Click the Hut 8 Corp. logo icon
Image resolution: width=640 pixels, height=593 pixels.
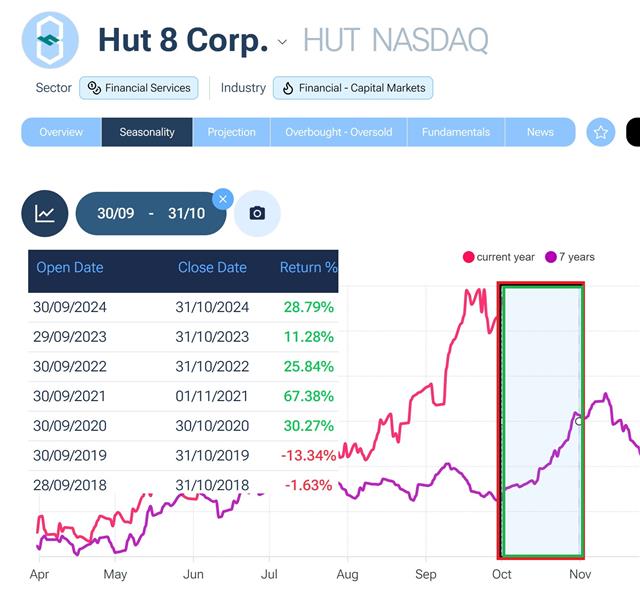pyautogui.click(x=49, y=39)
